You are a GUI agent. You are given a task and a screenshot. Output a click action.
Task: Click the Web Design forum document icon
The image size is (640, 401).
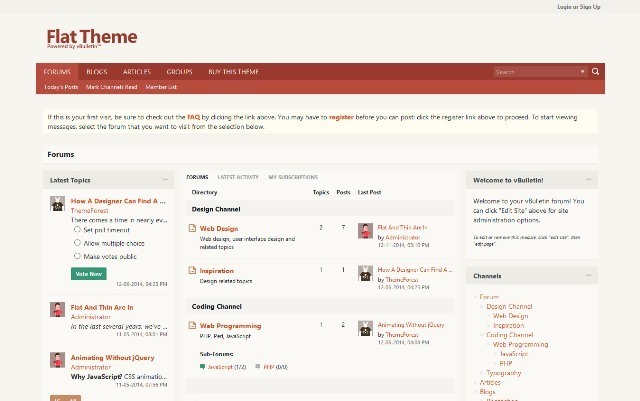coord(192,228)
